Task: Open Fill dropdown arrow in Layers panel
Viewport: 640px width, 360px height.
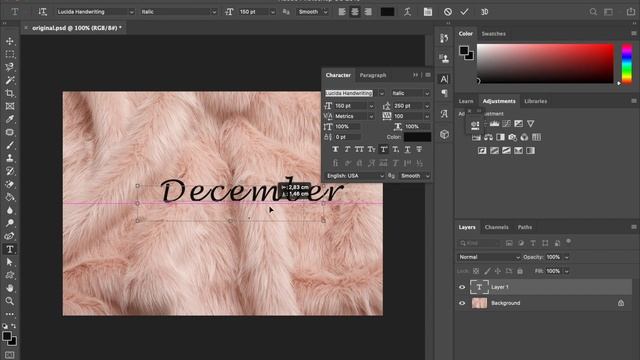Action: pos(567,271)
